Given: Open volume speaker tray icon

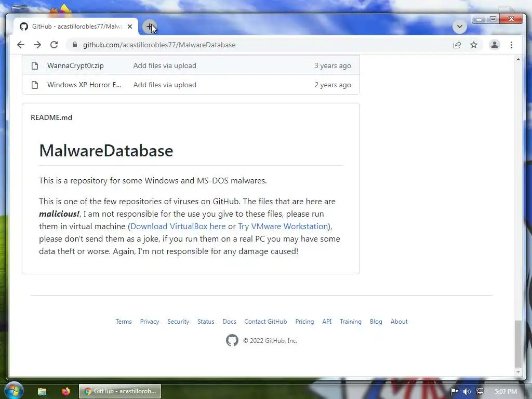Looking at the screenshot, I should (x=467, y=392).
